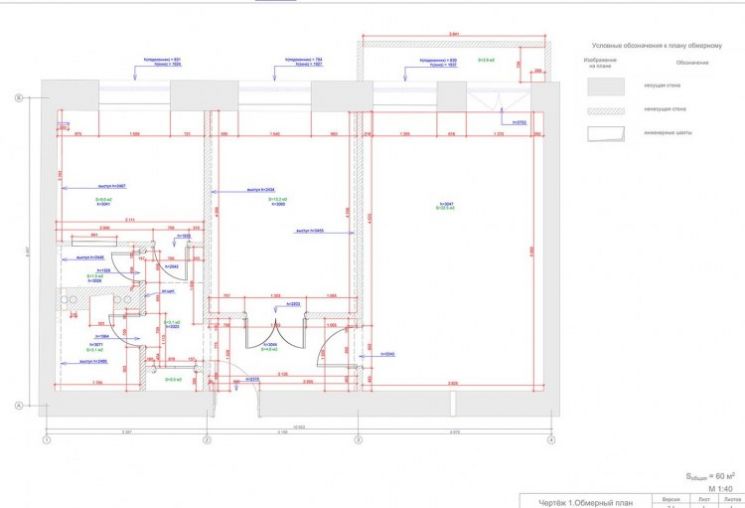Click the "Условные обозначения к плану обмерному" legend heading
Image resolution: width=745 pixels, height=508 pixels.
point(657,46)
